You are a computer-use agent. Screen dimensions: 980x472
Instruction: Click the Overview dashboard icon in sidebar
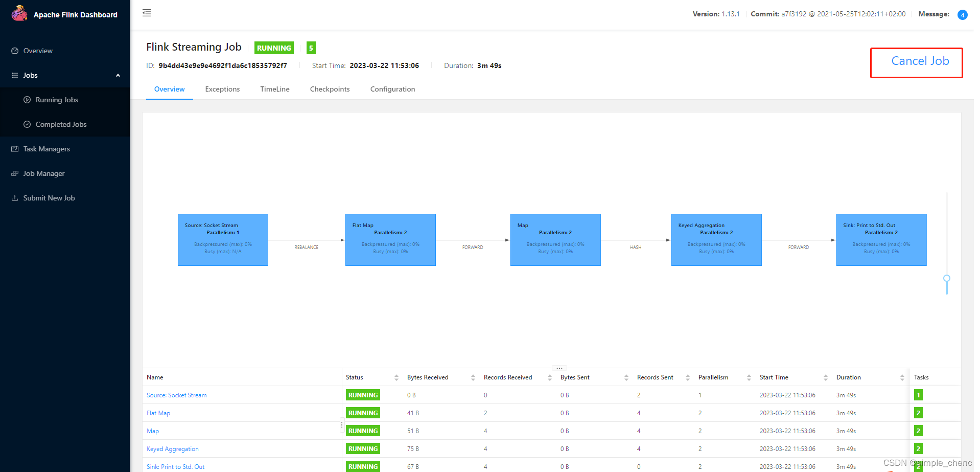(x=15, y=51)
